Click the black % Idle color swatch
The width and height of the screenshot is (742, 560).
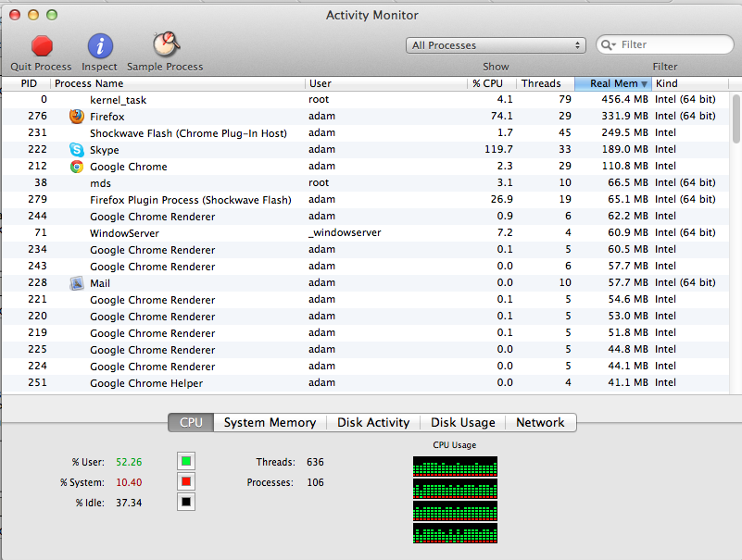tap(186, 502)
